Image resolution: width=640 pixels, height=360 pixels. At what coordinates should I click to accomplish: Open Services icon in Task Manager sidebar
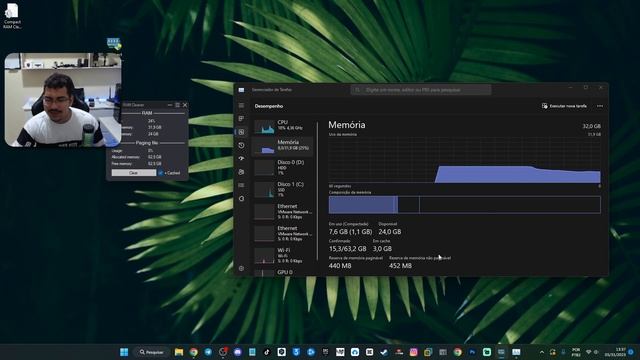pos(241,198)
